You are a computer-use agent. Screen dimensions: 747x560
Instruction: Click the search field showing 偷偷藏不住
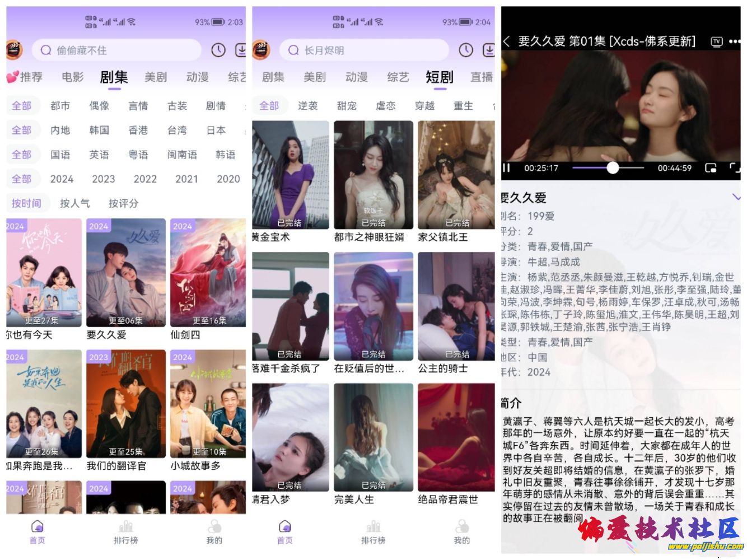[x=116, y=50]
